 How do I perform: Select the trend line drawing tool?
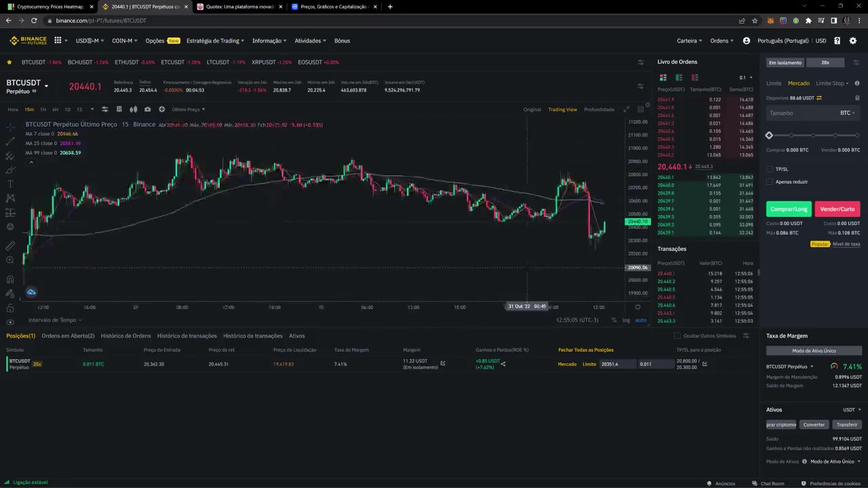click(10, 141)
